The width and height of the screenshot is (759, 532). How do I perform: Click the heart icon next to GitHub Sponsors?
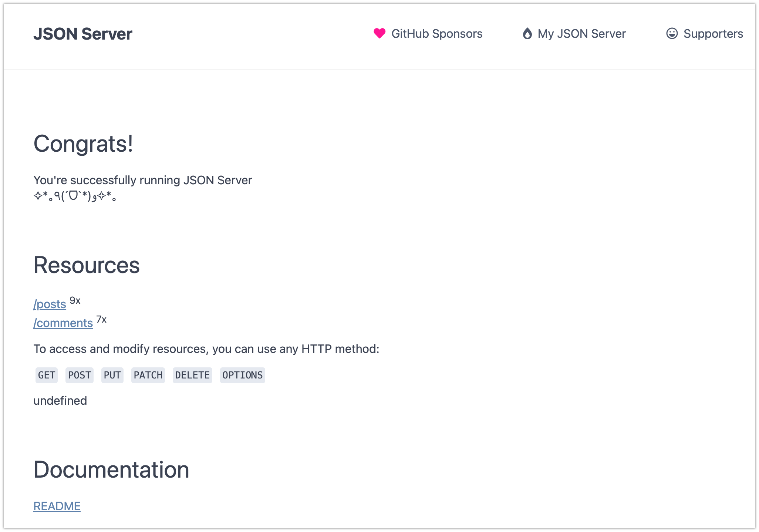(x=378, y=33)
